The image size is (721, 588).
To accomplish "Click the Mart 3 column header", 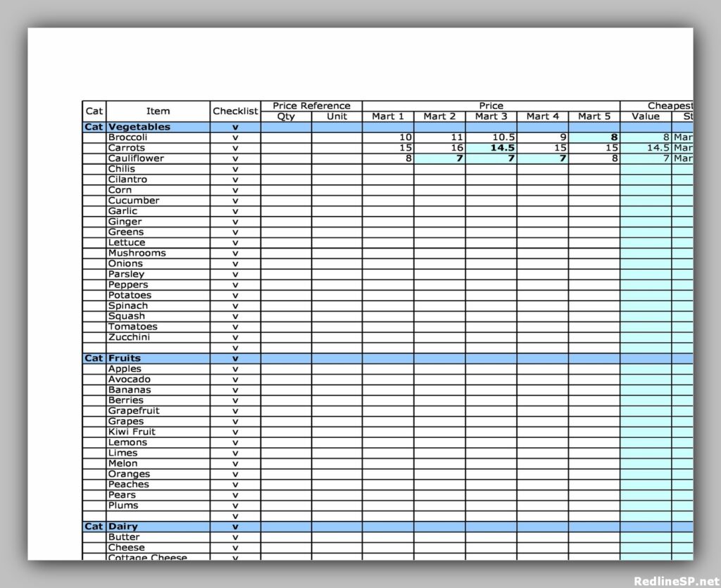I will coord(491,116).
